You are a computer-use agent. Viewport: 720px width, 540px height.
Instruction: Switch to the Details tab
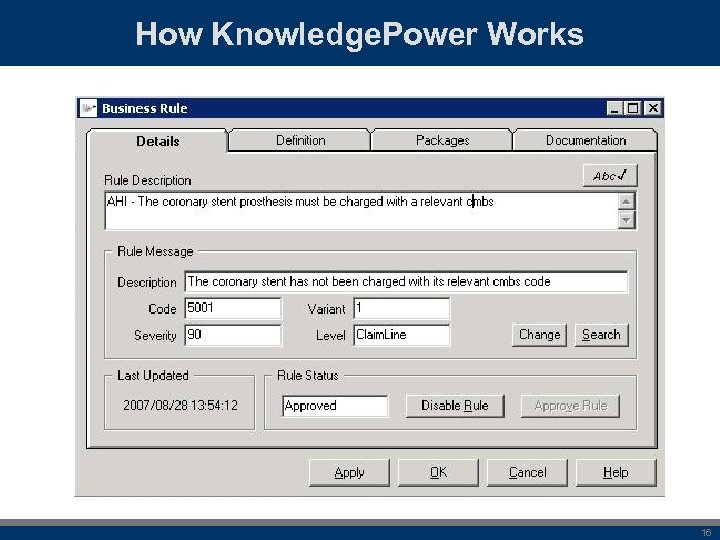157,141
